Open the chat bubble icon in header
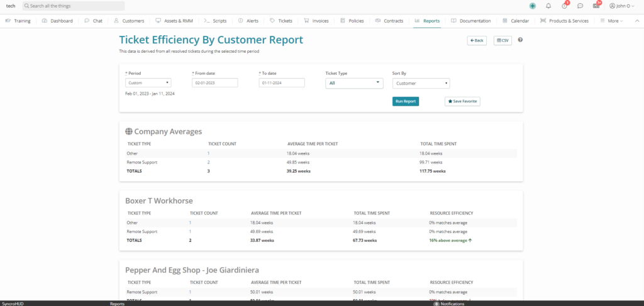 tap(580, 6)
